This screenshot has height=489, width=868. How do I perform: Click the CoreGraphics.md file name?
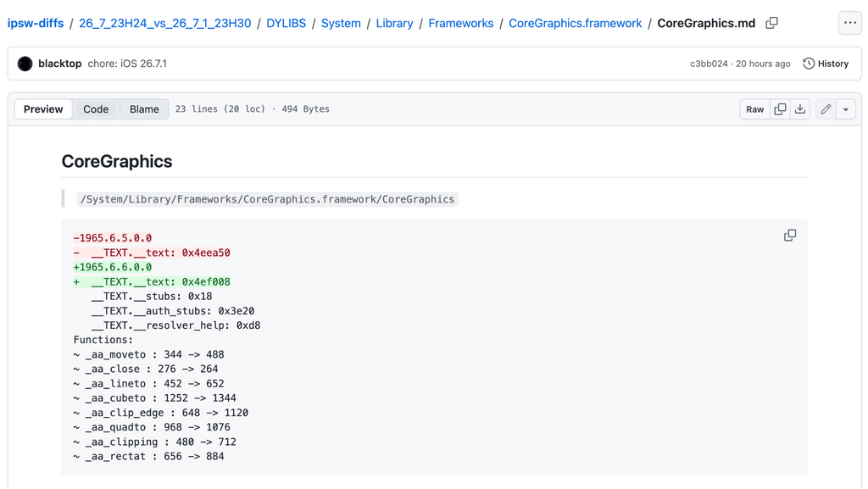click(x=706, y=23)
